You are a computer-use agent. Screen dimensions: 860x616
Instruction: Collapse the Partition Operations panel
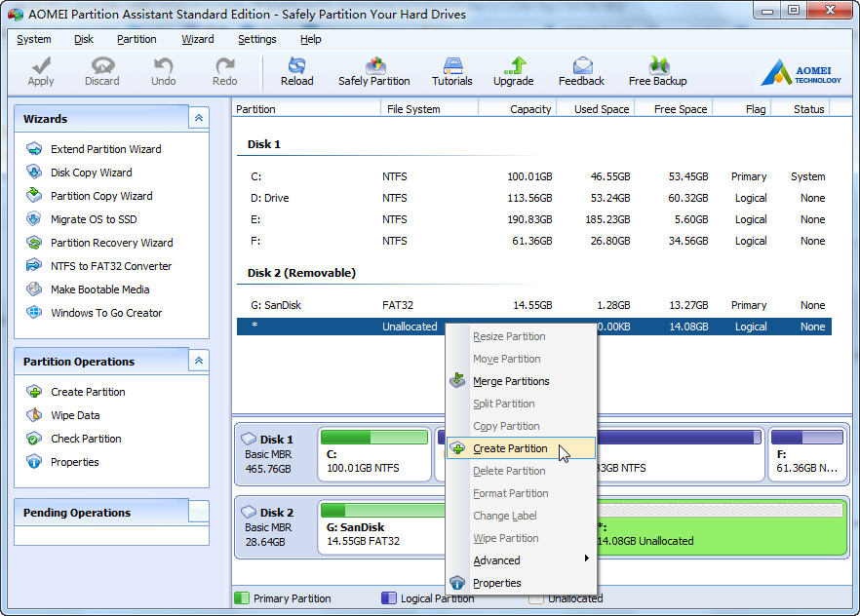tap(198, 361)
